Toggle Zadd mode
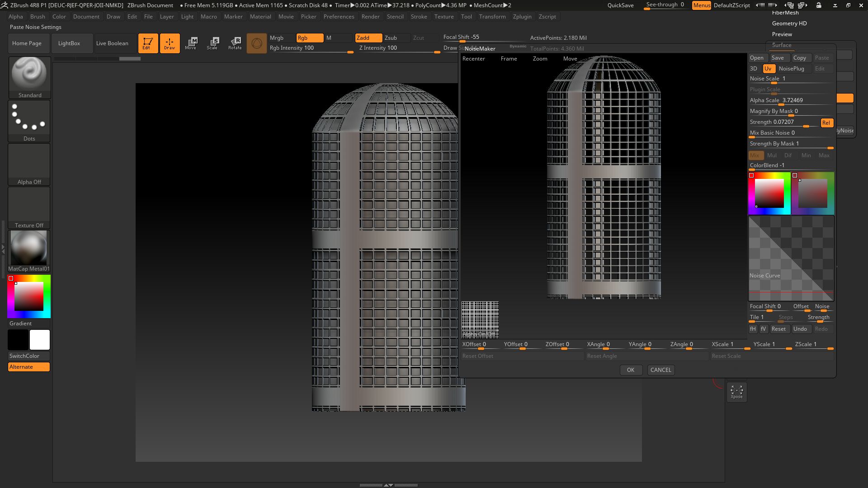Viewport: 868px width, 488px height. [368, 38]
